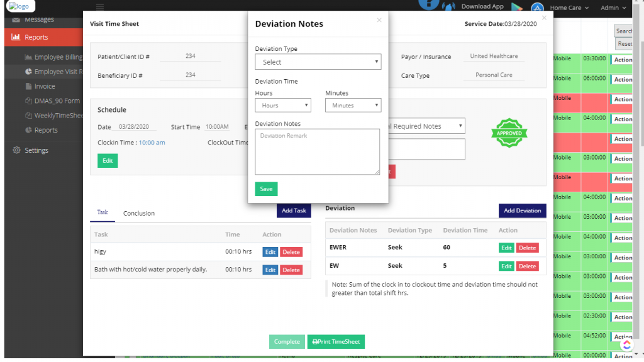Viewport: 644px width, 362px height.
Task: Click the ClockIn Time 10:00 am link
Action: tap(152, 143)
